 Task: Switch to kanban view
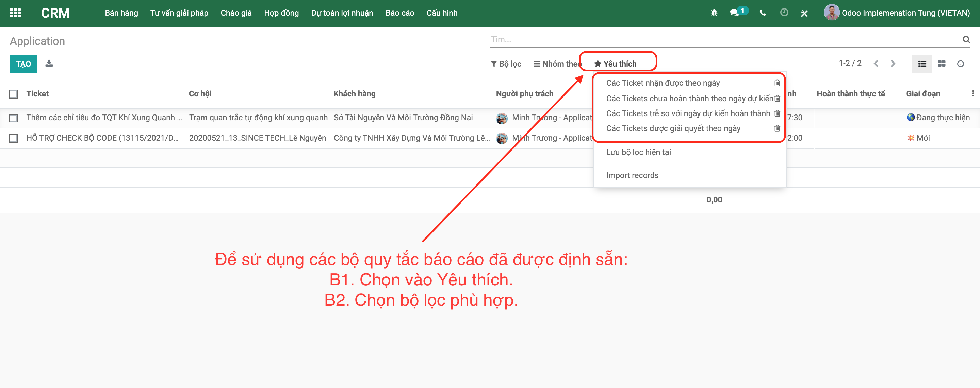click(942, 64)
